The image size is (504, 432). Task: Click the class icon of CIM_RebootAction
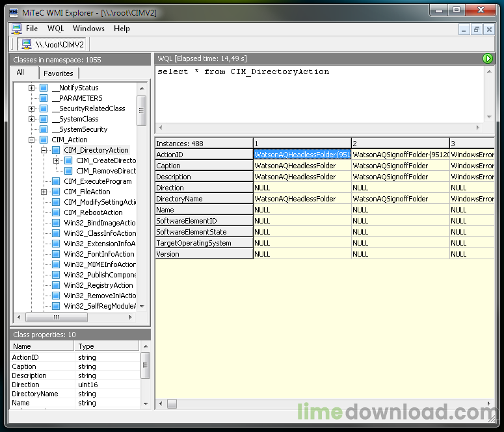click(56, 212)
